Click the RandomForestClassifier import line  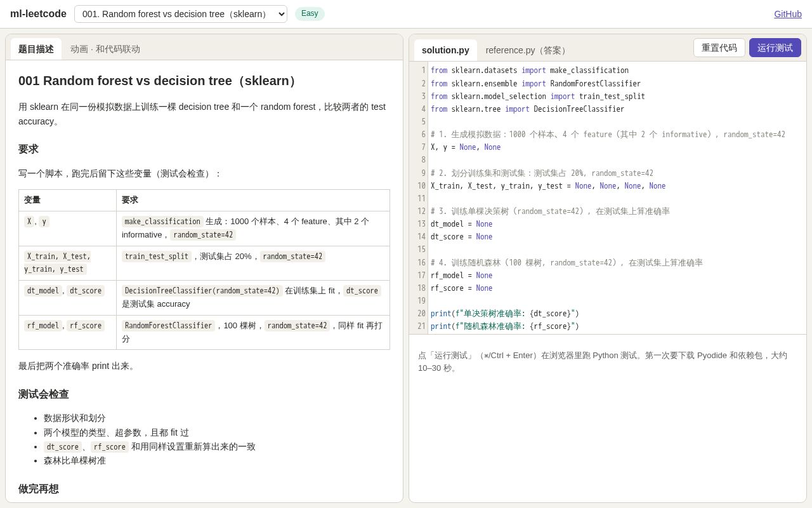pos(535,84)
